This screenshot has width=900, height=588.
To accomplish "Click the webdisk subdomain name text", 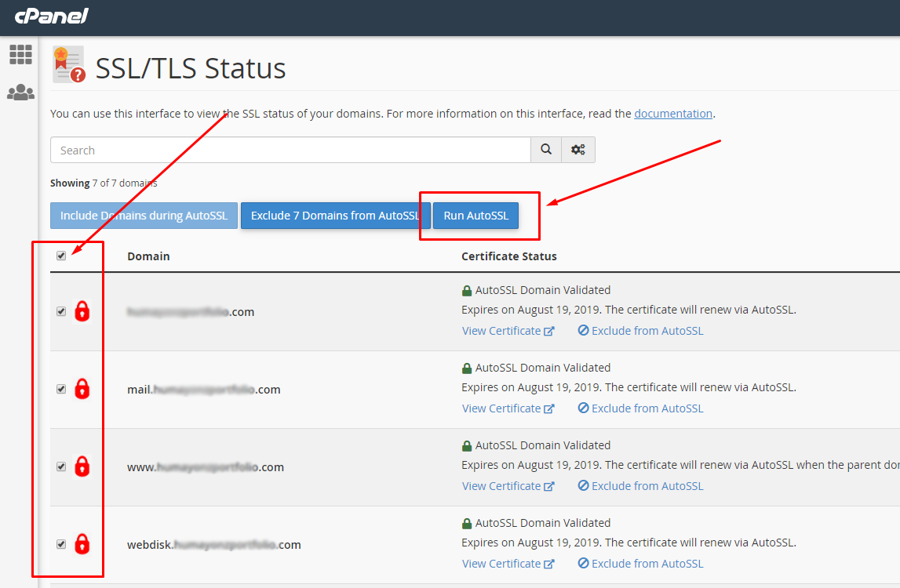I will pos(214,544).
